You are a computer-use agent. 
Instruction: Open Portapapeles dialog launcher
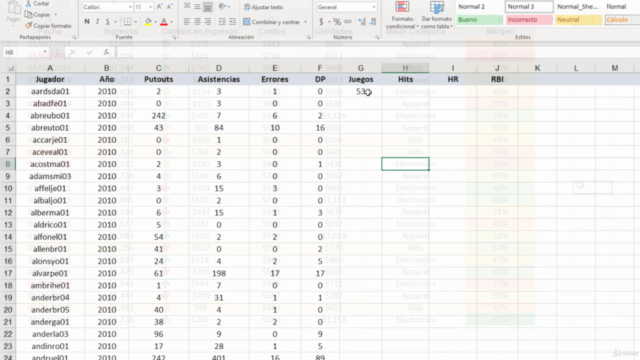tap(74, 37)
